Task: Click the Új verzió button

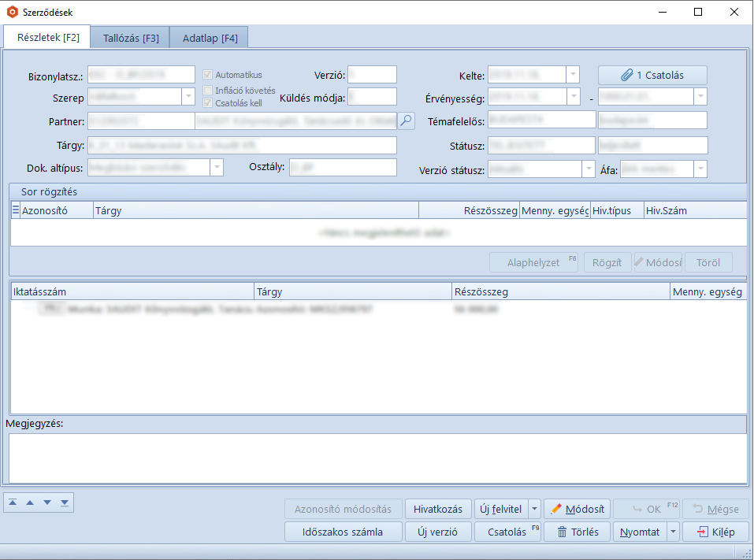Action: coord(439,532)
